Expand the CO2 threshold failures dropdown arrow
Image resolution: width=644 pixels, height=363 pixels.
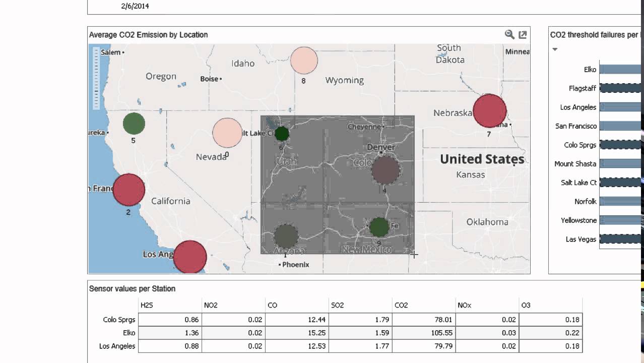(555, 49)
